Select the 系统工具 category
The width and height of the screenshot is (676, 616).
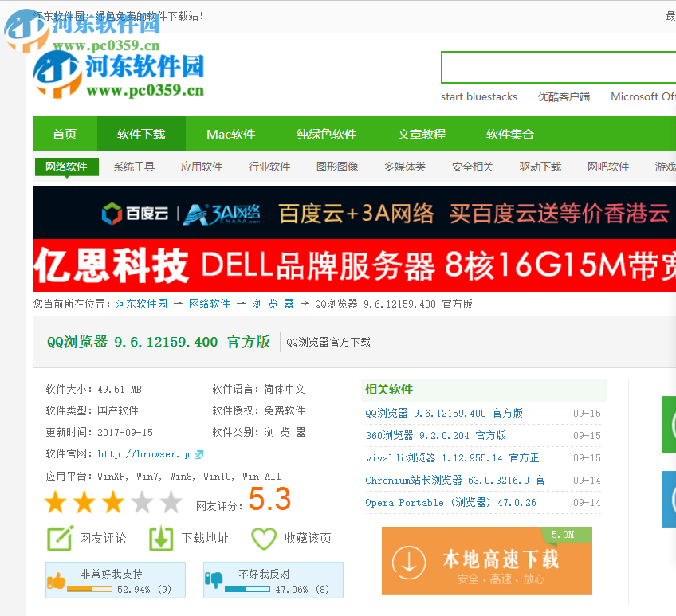[x=134, y=167]
